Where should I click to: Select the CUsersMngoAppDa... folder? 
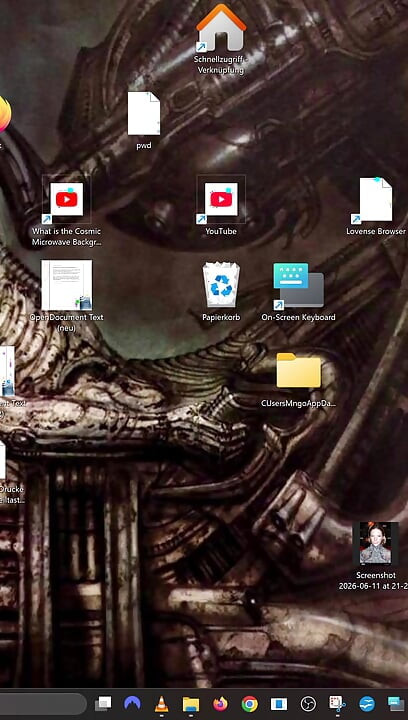(298, 370)
